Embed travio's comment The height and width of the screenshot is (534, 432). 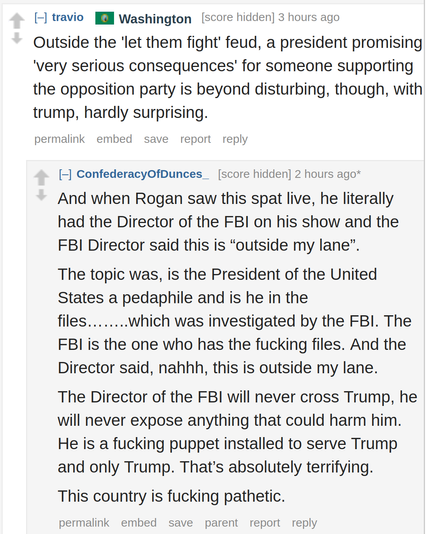pos(114,139)
